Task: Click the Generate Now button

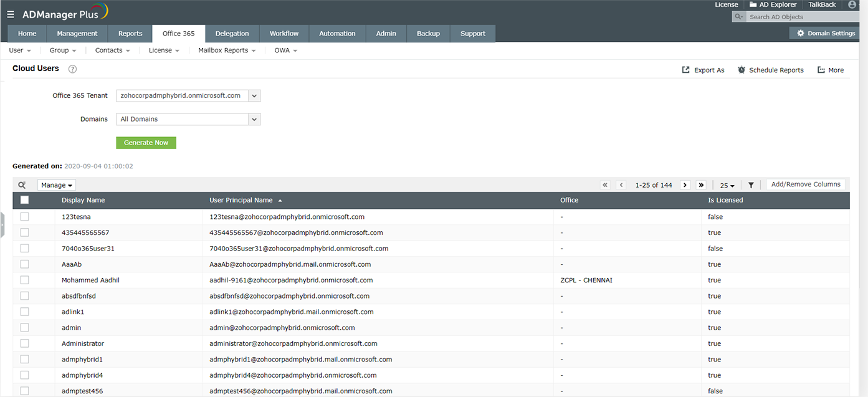Action: pos(146,143)
